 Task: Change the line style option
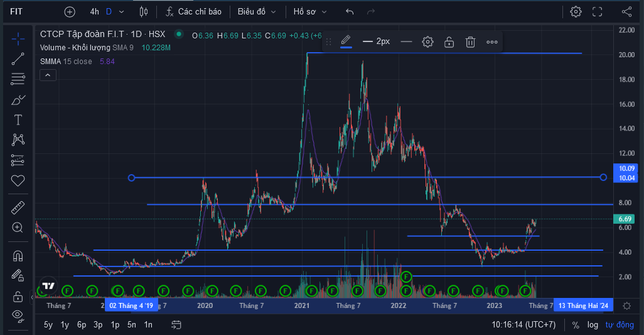coord(406,41)
